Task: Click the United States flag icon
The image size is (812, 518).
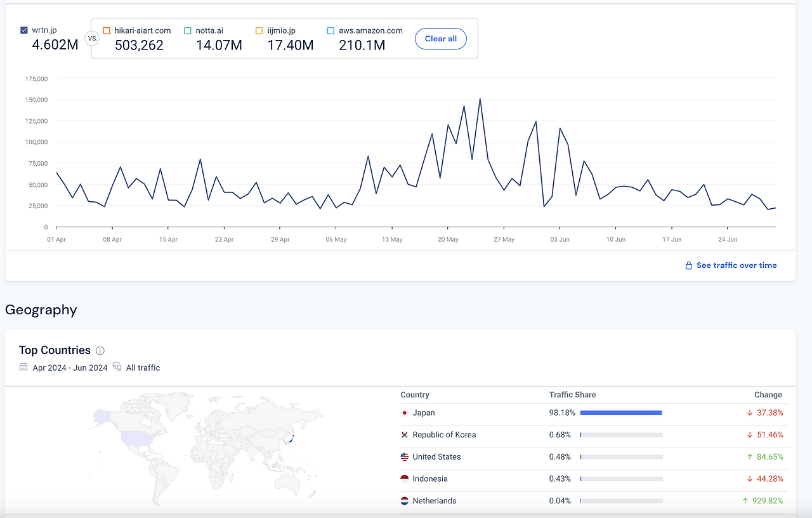Action: pos(405,457)
